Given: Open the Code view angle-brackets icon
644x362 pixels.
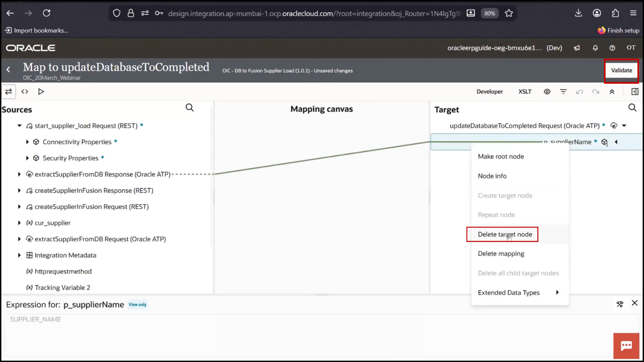Looking at the screenshot, I should pyautogui.click(x=25, y=92).
